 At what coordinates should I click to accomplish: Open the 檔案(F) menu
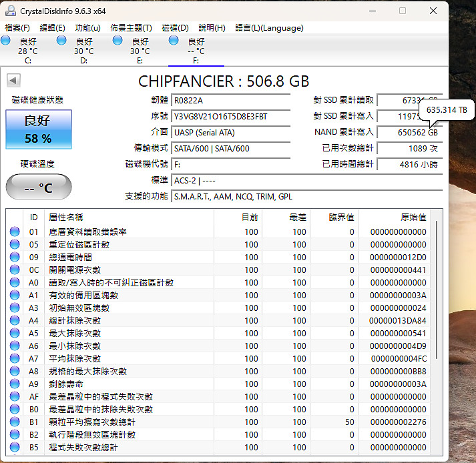click(17, 28)
